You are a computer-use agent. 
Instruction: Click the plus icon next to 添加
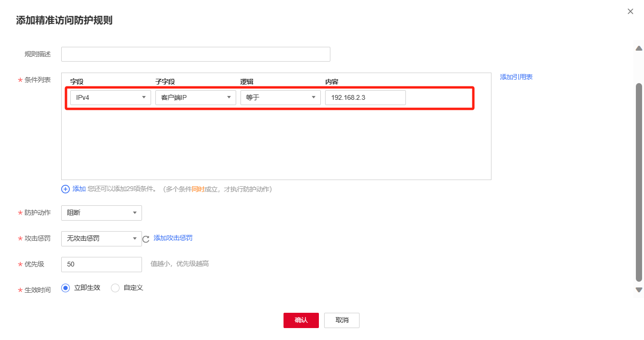click(65, 189)
